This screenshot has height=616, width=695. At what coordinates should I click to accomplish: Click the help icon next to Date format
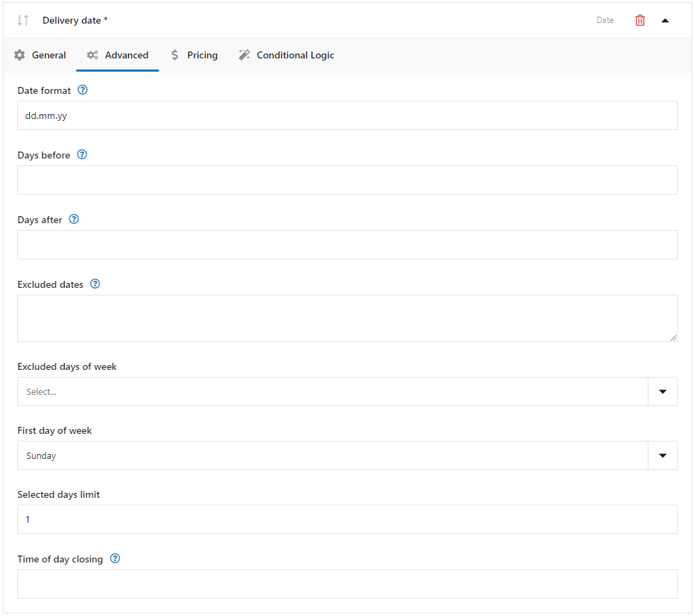click(x=83, y=90)
